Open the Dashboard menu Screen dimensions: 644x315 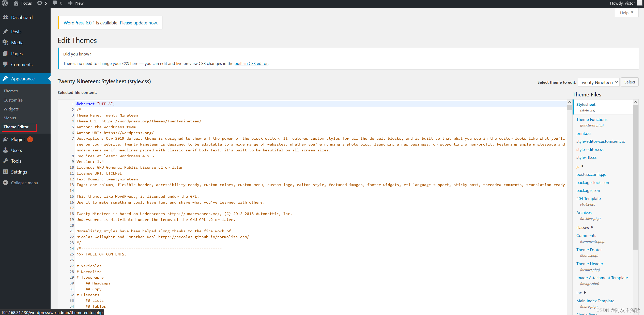22,17
